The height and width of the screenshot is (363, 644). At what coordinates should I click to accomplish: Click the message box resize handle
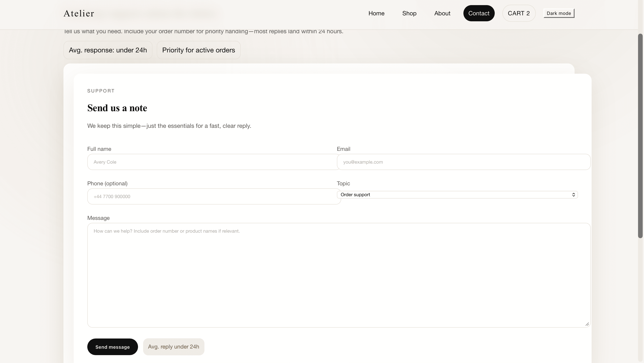(x=587, y=324)
